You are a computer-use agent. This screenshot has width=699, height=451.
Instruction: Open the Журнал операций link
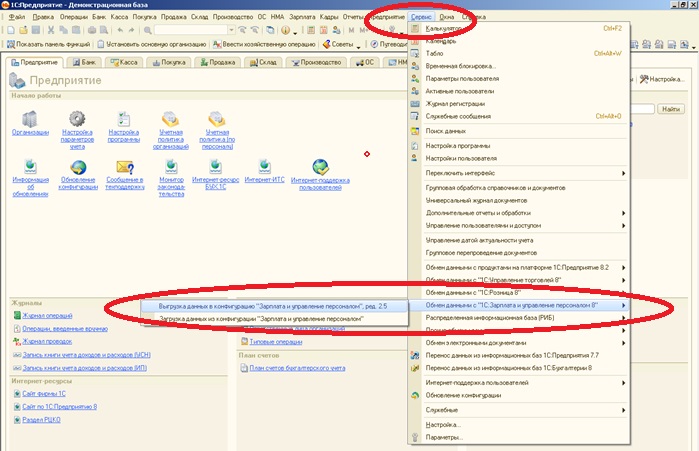pos(47,316)
